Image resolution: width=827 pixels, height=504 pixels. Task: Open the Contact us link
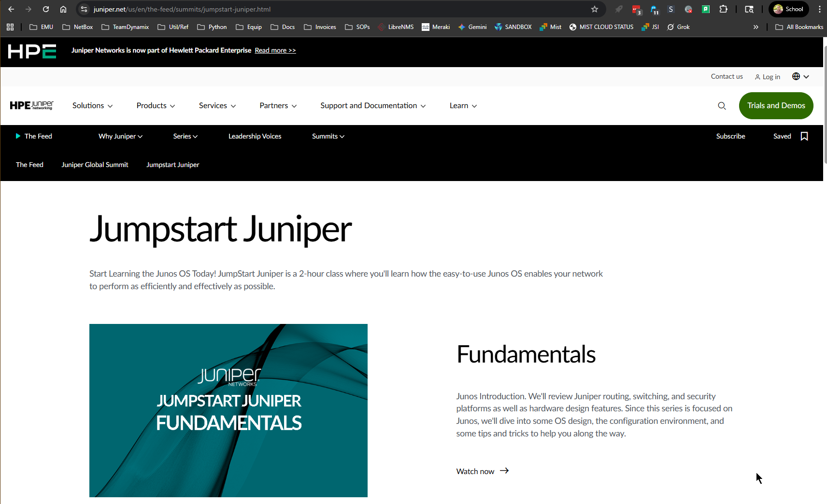(727, 76)
